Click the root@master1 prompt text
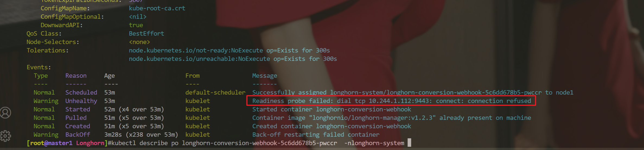This screenshot has width=644, height=150. coord(51,143)
